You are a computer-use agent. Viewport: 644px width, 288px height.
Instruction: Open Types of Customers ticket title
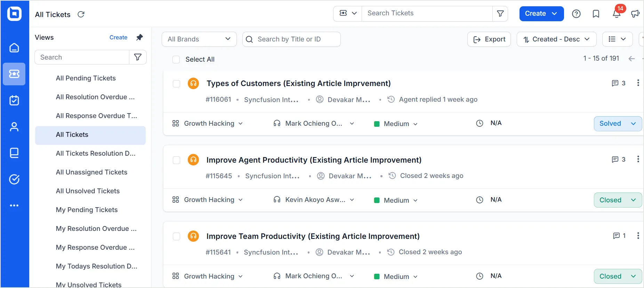(x=299, y=83)
